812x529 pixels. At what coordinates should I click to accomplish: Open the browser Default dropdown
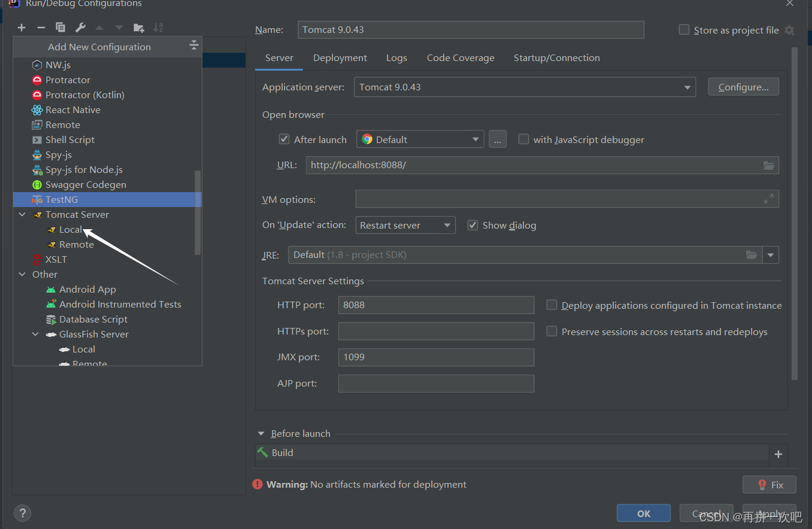[x=420, y=139]
